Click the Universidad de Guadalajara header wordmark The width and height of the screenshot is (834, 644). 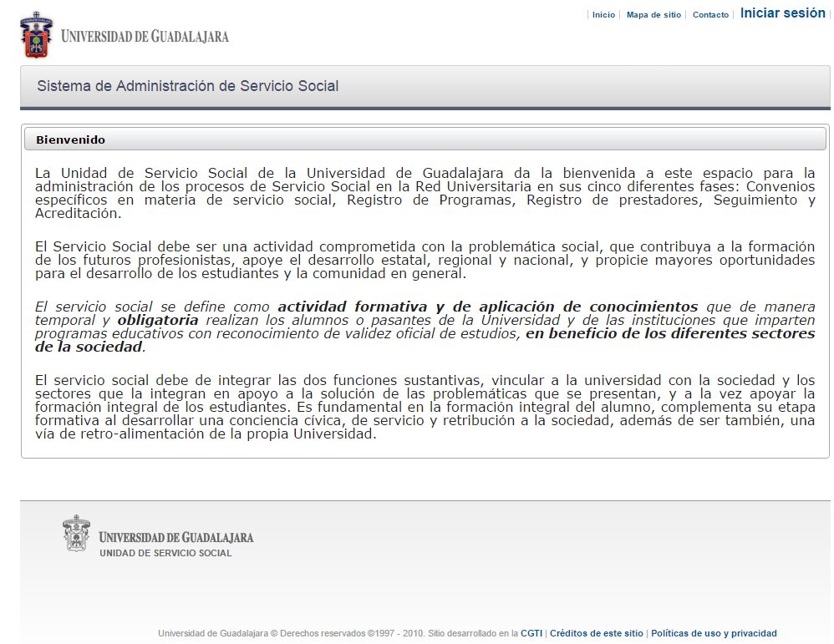(x=145, y=36)
